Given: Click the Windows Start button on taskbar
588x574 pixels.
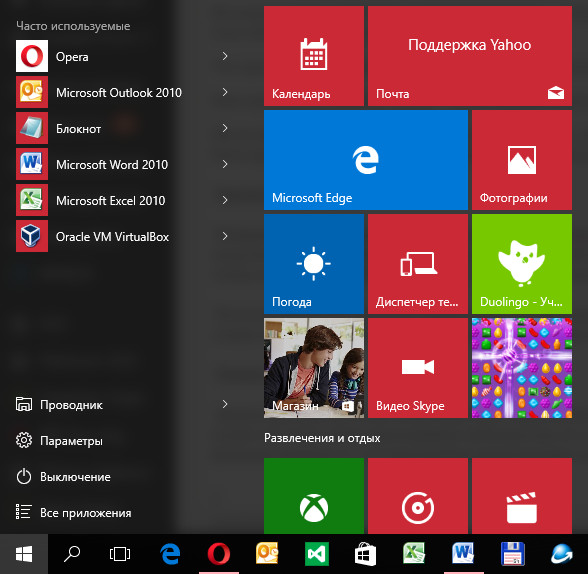Looking at the screenshot, I should point(24,554).
